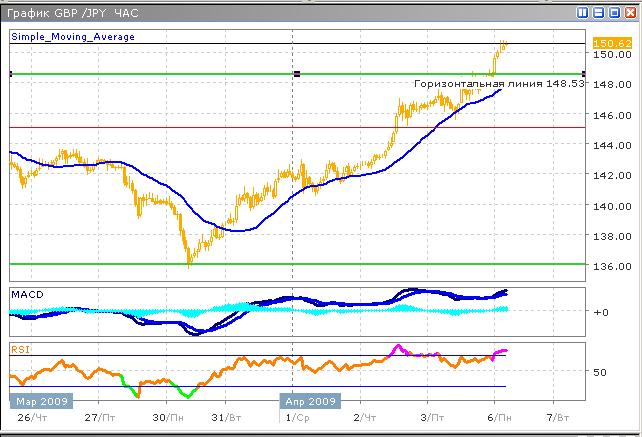Image resolution: width=642 pixels, height=437 pixels.
Task: Click the RSI panel label
Action: (21, 349)
